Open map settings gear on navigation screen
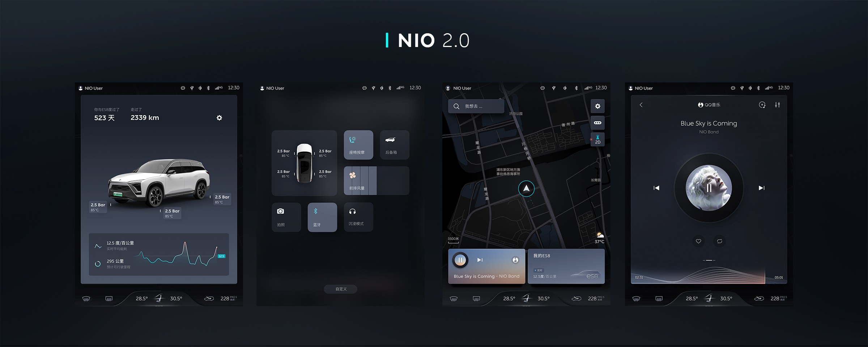The image size is (868, 347). (x=597, y=106)
